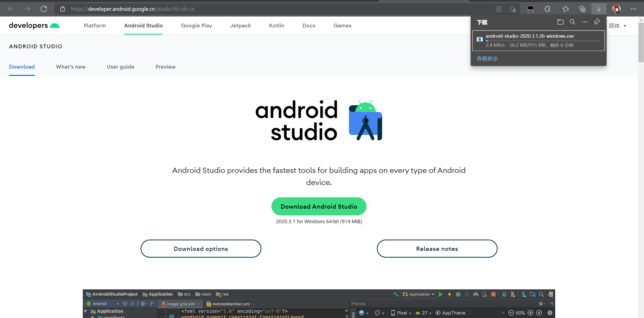Click the 下载 panel title
This screenshot has width=644, height=318.
pos(482,22)
